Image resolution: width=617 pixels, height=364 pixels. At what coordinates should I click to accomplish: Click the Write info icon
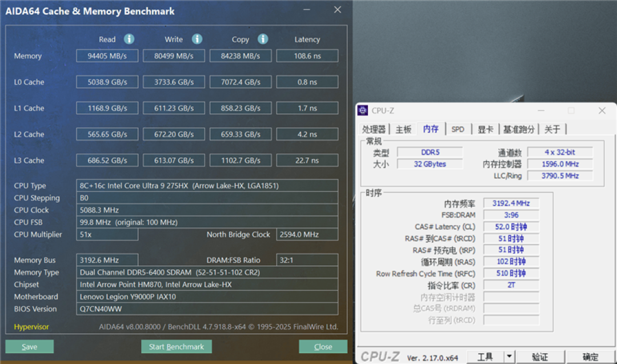[197, 39]
